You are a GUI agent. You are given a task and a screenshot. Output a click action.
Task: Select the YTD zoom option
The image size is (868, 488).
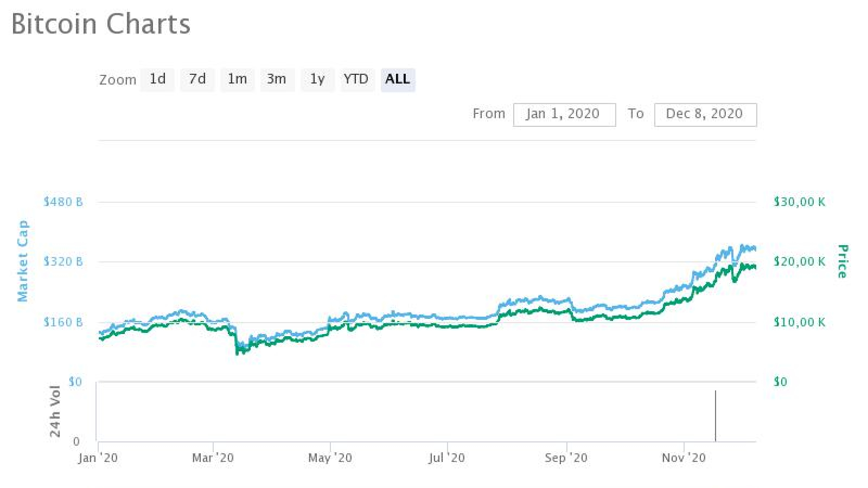pyautogui.click(x=356, y=80)
